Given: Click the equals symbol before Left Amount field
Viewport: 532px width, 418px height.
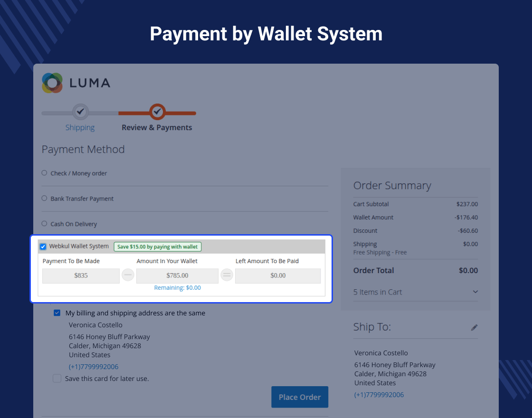Looking at the screenshot, I should pyautogui.click(x=227, y=275).
